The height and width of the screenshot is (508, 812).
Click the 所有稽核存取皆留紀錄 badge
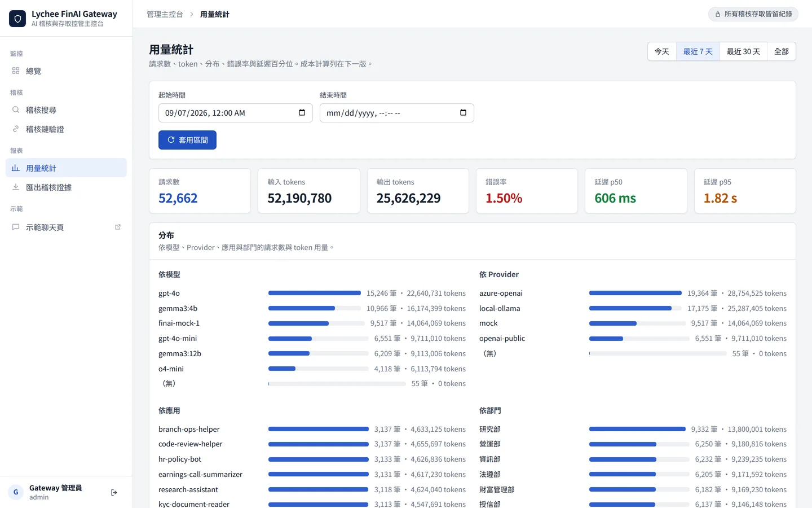[753, 14]
